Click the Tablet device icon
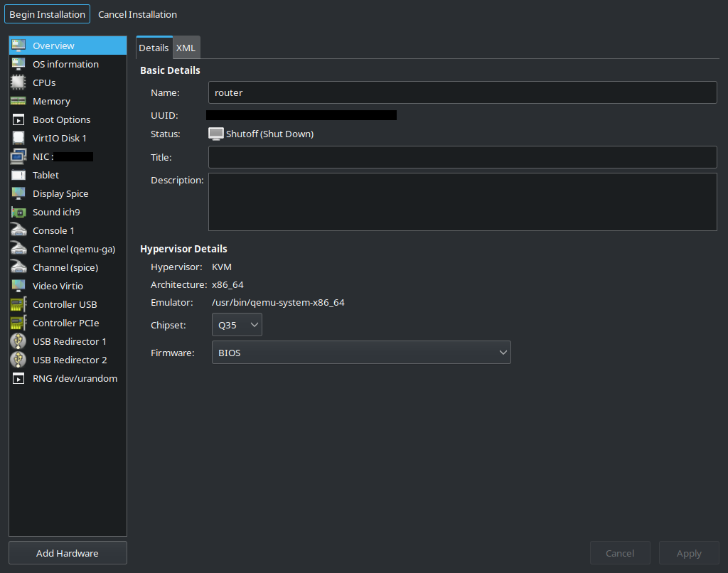 tap(18, 175)
